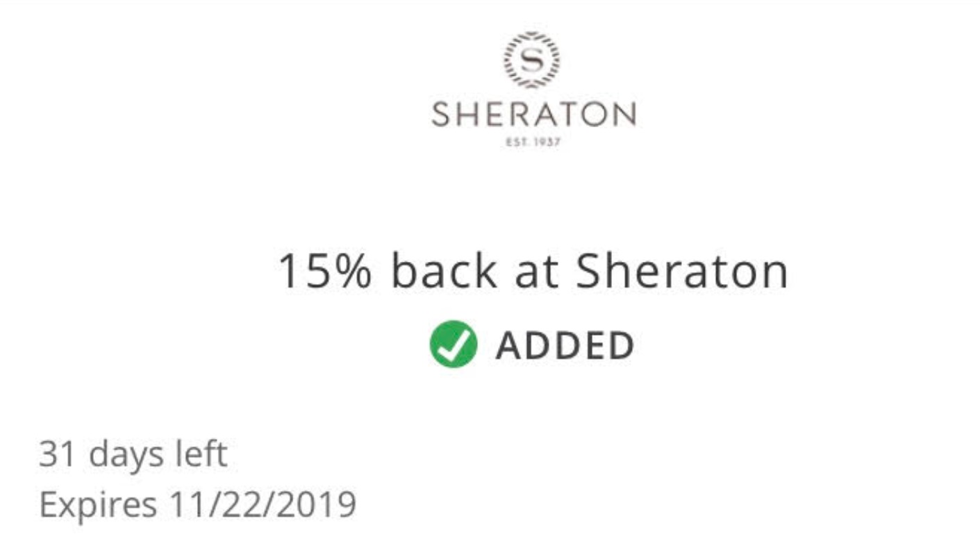
Task: Select the SHERATON wordmark text
Action: pyautogui.click(x=533, y=115)
